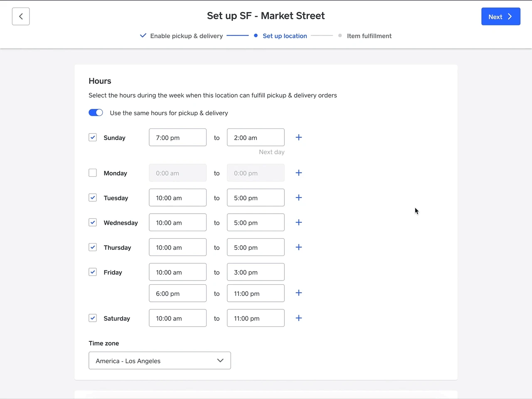Uncheck the Sunday checkbox
The width and height of the screenshot is (532, 399).
(x=93, y=138)
